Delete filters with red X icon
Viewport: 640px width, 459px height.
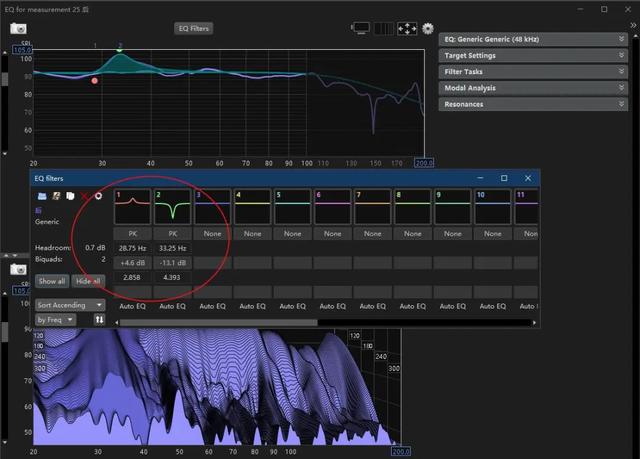pos(84,196)
